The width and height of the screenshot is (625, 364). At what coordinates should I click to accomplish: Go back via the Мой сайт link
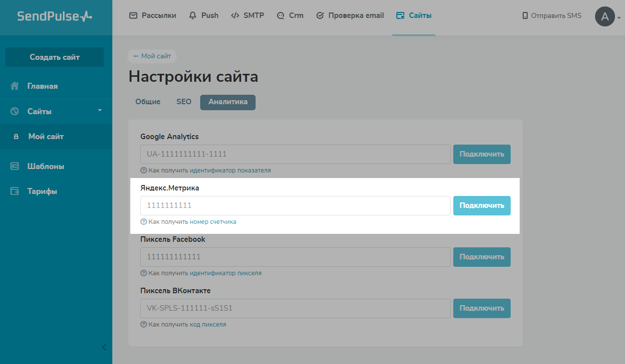tap(152, 56)
